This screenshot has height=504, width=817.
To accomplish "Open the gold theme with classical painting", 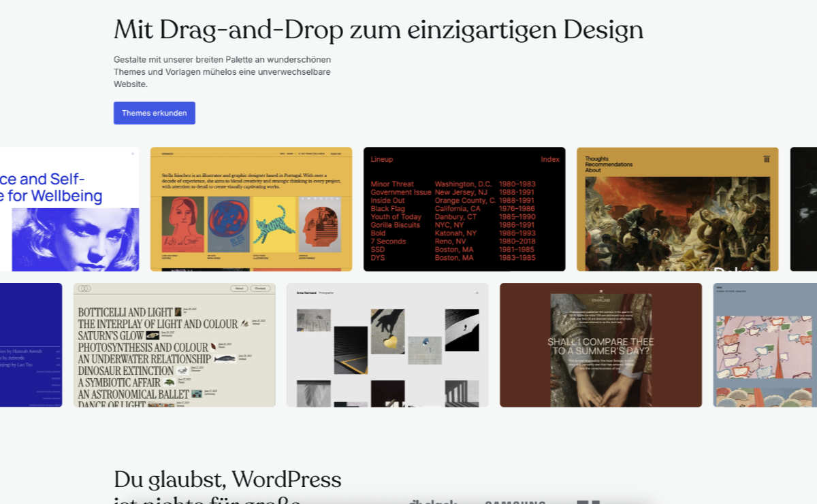I will 677,209.
